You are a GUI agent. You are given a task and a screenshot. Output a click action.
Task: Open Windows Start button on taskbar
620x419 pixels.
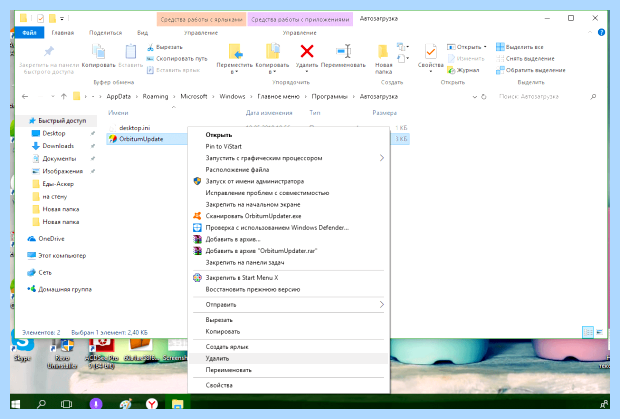16,404
